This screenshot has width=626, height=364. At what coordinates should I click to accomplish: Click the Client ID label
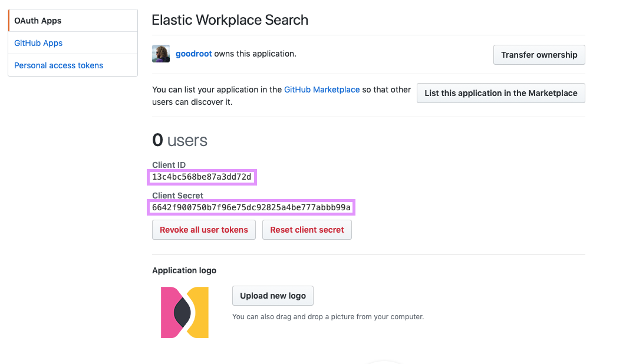point(169,165)
